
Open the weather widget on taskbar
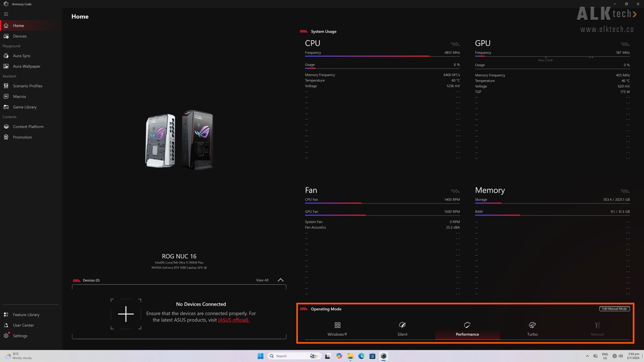pos(18,356)
